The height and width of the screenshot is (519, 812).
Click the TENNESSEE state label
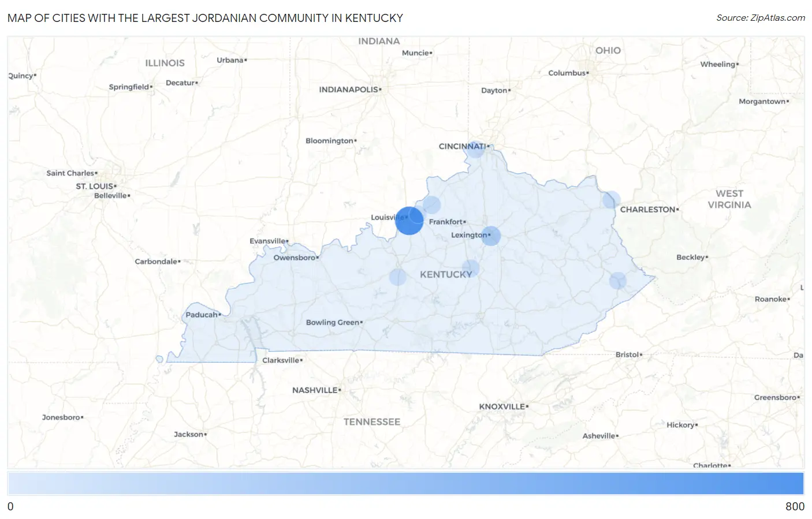(372, 422)
